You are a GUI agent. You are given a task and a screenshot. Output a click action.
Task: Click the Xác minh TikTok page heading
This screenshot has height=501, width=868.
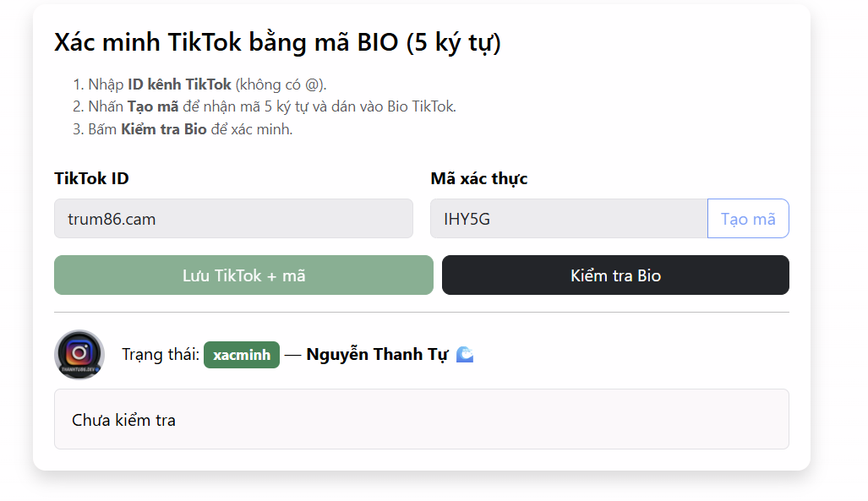pyautogui.click(x=277, y=42)
